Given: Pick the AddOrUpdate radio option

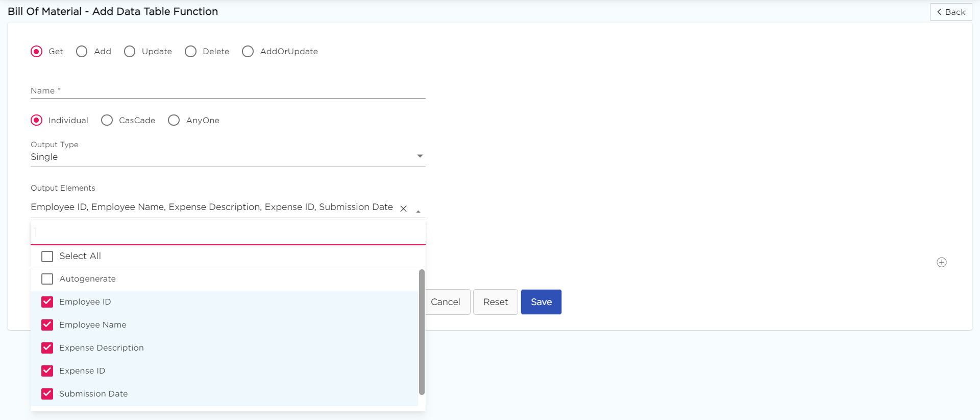Looking at the screenshot, I should point(248,52).
